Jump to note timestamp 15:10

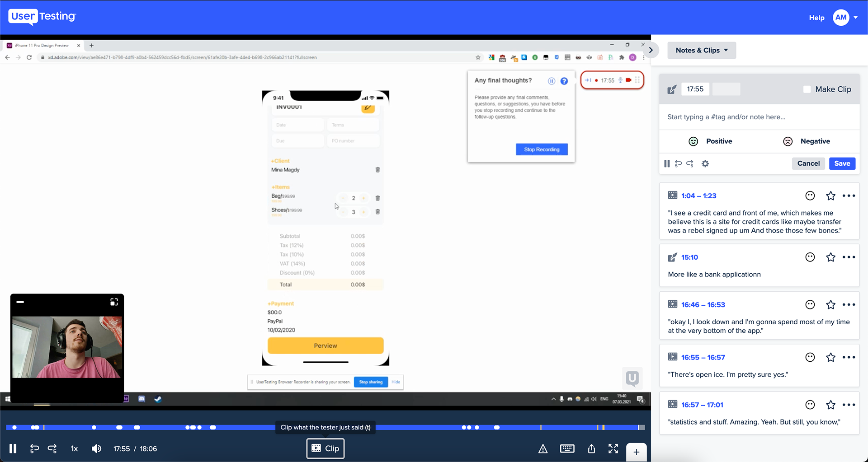pyautogui.click(x=689, y=257)
